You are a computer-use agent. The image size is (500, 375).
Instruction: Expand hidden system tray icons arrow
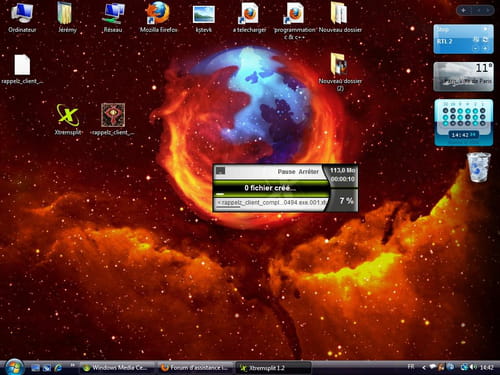(424, 368)
